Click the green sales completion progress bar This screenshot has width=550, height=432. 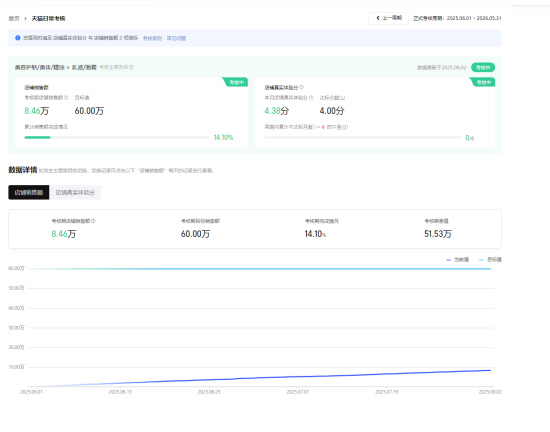tap(117, 137)
